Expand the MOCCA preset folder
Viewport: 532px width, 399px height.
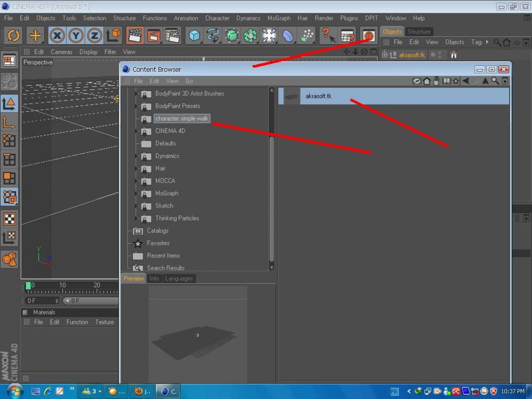coord(136,181)
